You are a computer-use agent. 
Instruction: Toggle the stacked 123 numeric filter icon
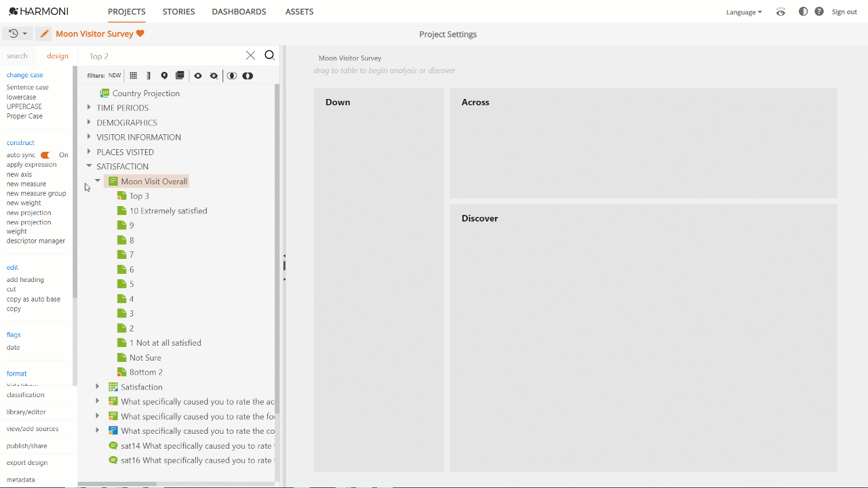(180, 76)
